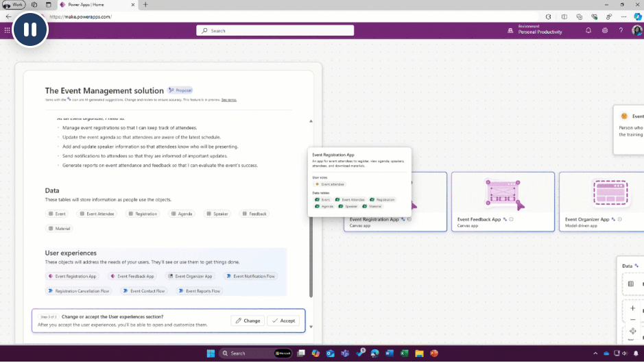Open Outlook from the taskbar
This screenshot has width=644, height=363.
(330, 353)
